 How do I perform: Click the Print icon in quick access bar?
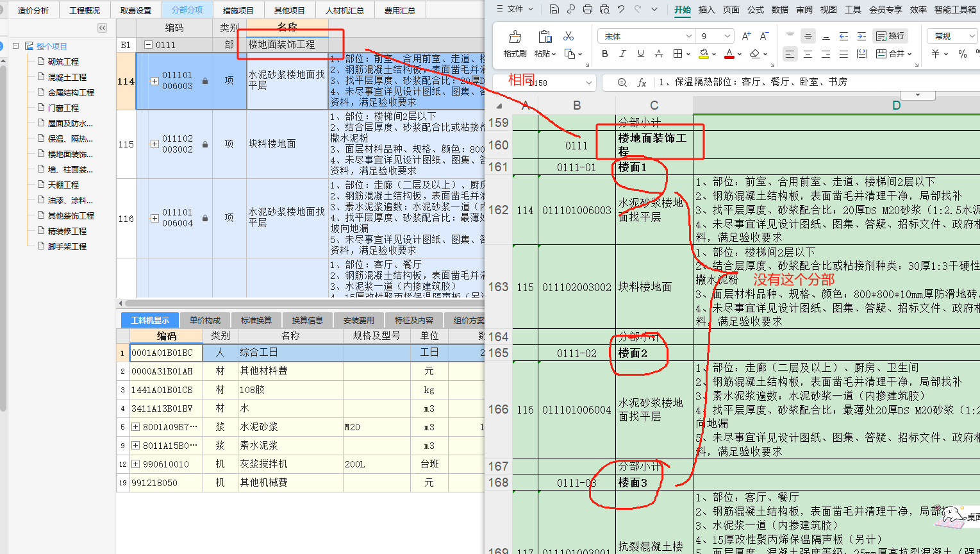click(588, 9)
